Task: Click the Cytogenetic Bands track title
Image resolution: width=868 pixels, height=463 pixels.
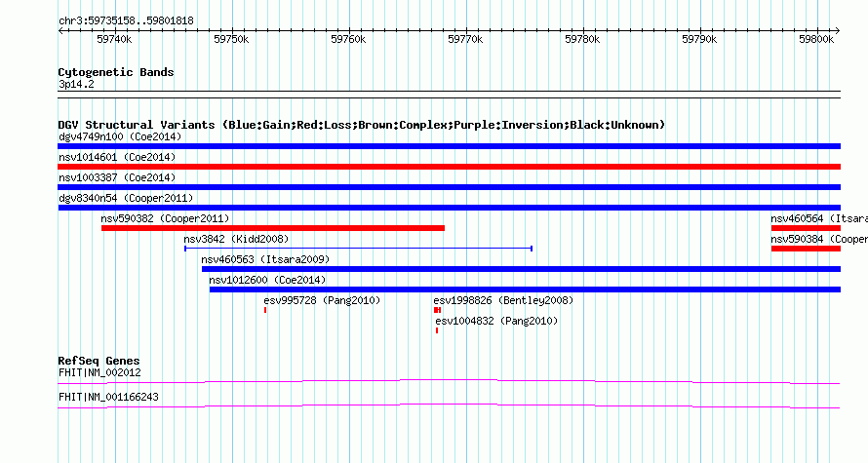Action: (x=116, y=72)
